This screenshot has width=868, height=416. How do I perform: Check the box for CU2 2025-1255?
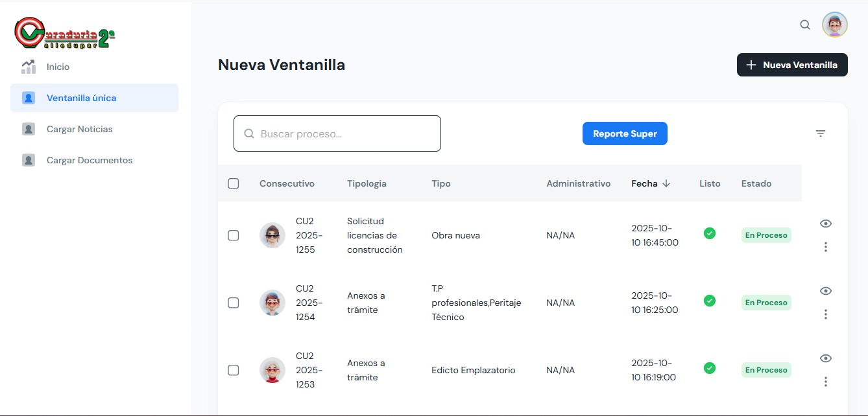pyautogui.click(x=234, y=235)
